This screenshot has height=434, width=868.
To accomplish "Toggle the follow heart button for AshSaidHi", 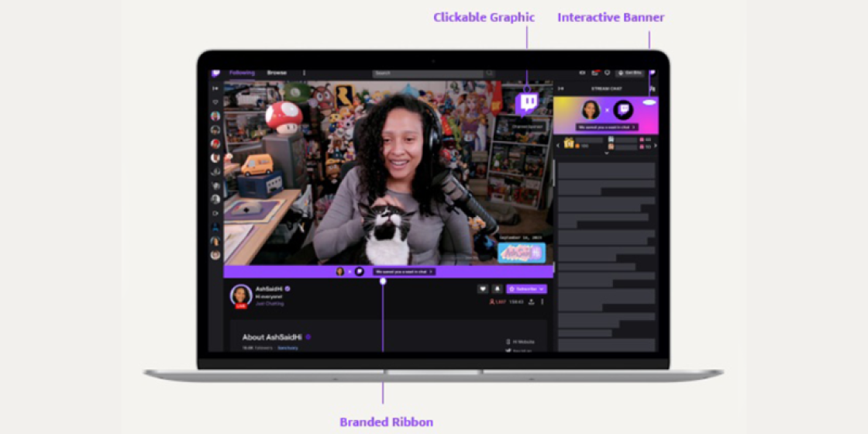I will point(482,289).
